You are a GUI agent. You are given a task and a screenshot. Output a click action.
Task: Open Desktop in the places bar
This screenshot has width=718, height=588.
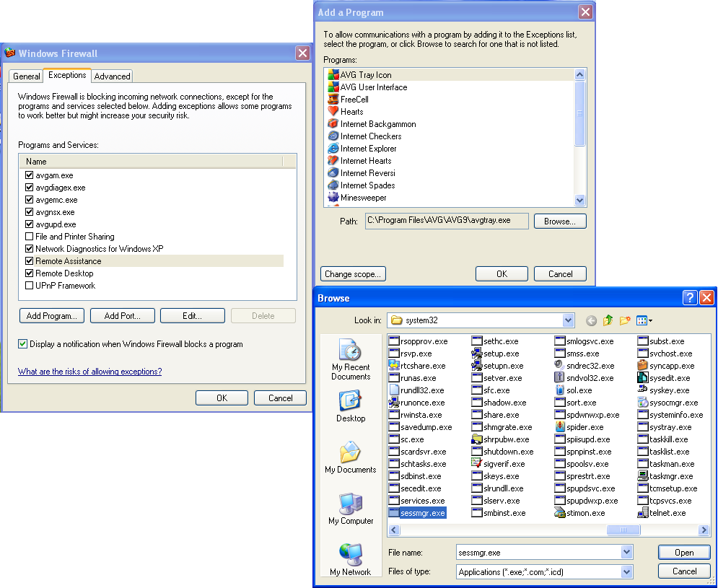point(351,406)
